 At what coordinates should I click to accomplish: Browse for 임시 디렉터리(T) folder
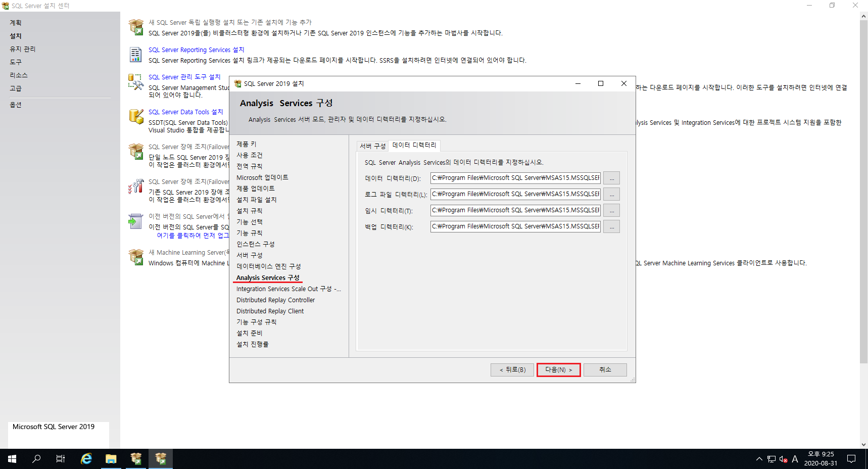point(612,210)
